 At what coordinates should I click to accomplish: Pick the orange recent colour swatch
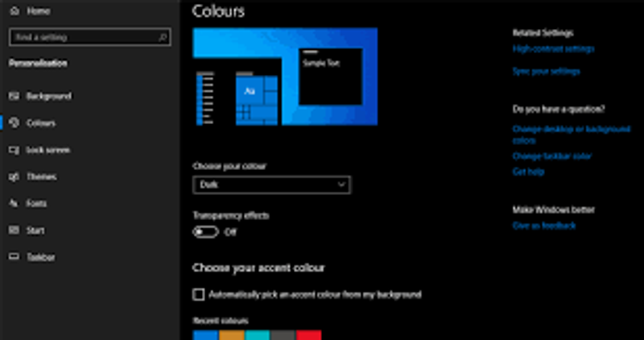click(232, 335)
